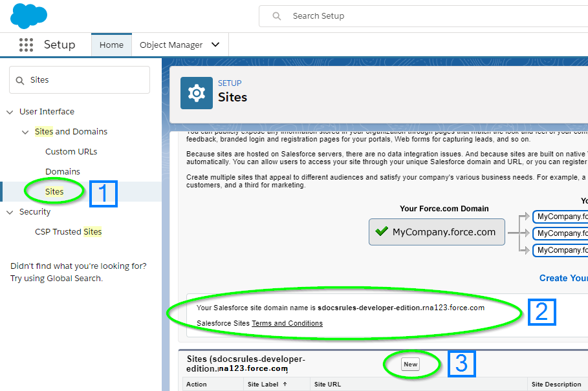Click the Setup gear icon beside Sites heading
Image resolution: width=588 pixels, height=391 pixels.
pyautogui.click(x=197, y=93)
